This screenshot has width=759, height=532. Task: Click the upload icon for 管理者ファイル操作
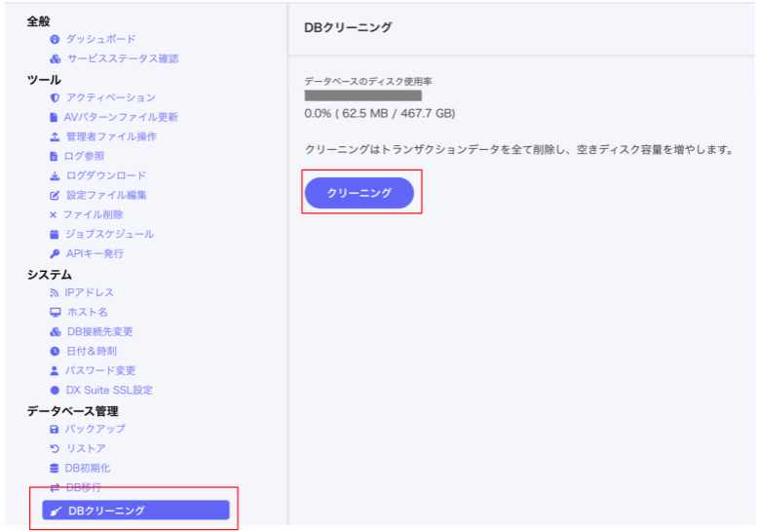pyautogui.click(x=55, y=136)
